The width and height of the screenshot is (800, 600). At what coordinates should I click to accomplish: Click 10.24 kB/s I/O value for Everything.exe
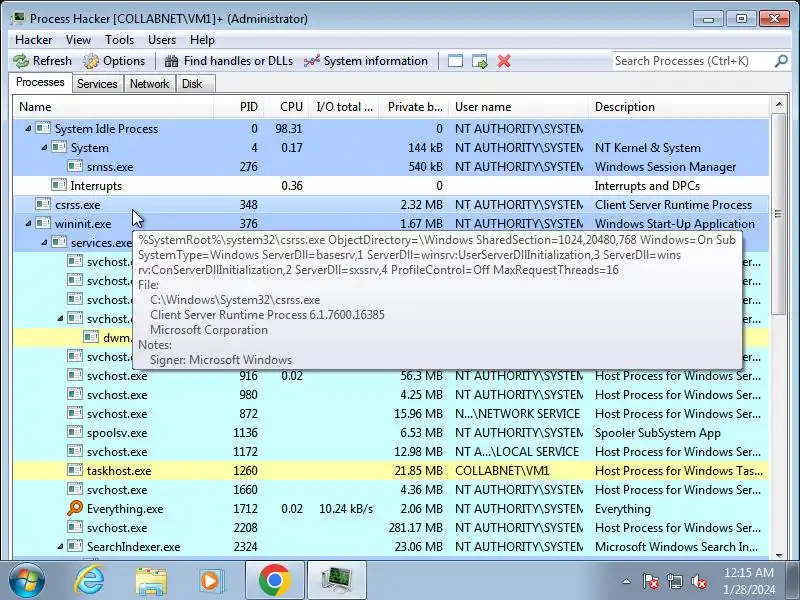tap(346, 508)
